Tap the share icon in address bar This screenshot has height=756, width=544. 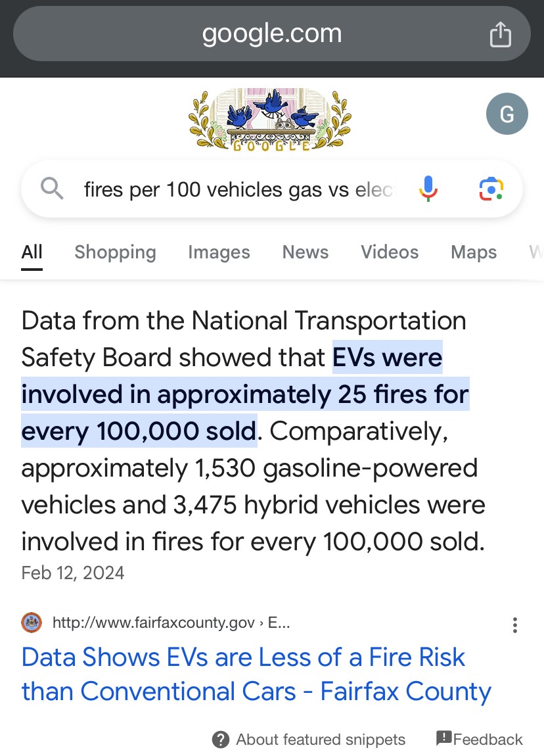click(500, 34)
